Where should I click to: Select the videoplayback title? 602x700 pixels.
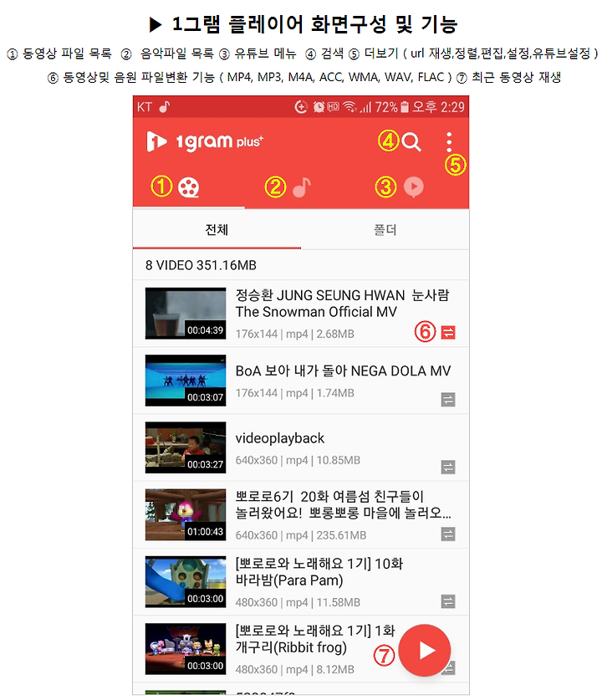tap(280, 438)
